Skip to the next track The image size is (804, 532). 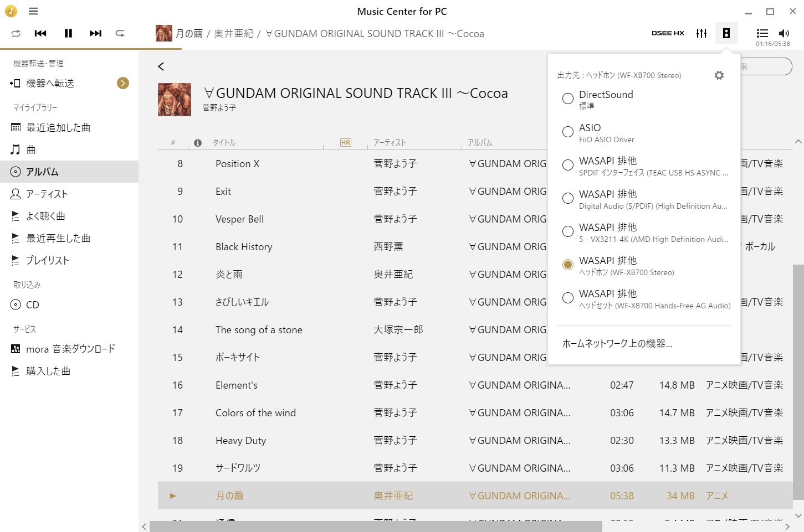95,33
